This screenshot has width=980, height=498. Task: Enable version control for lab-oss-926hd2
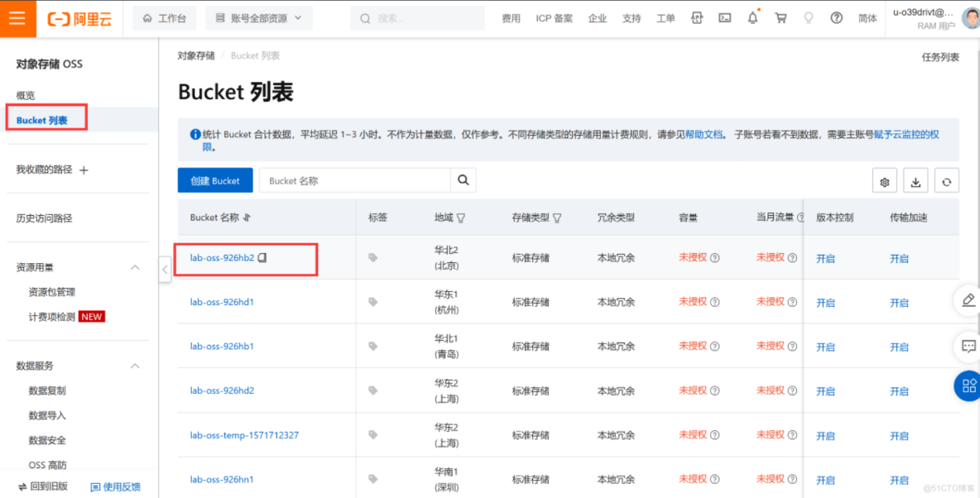(x=825, y=391)
